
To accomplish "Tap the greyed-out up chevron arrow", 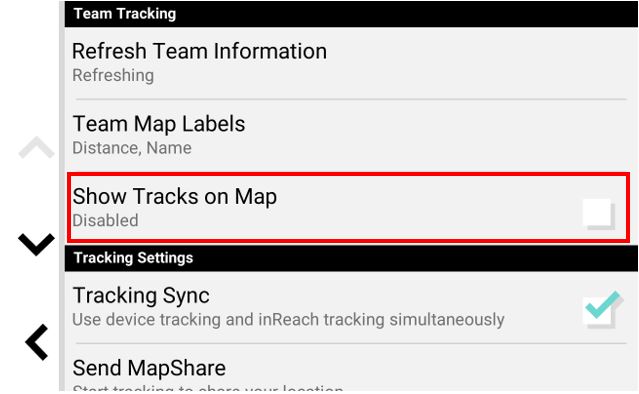I will (36, 147).
